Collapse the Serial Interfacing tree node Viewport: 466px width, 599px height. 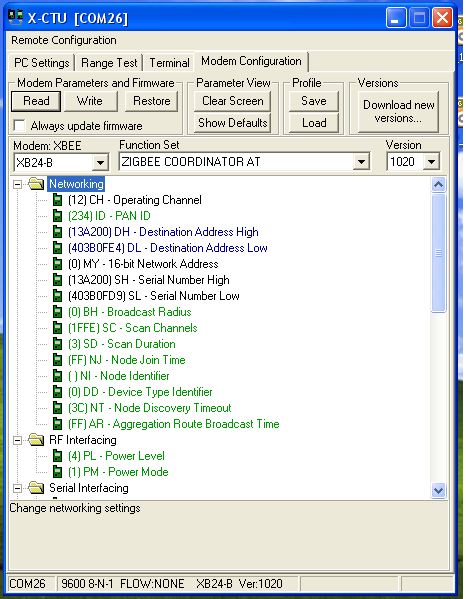coord(17,489)
